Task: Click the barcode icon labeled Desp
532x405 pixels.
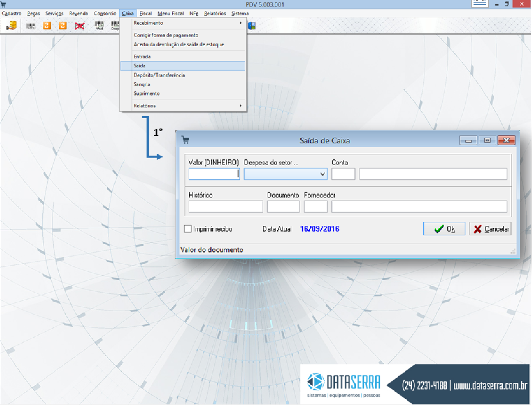Action: coord(115,25)
